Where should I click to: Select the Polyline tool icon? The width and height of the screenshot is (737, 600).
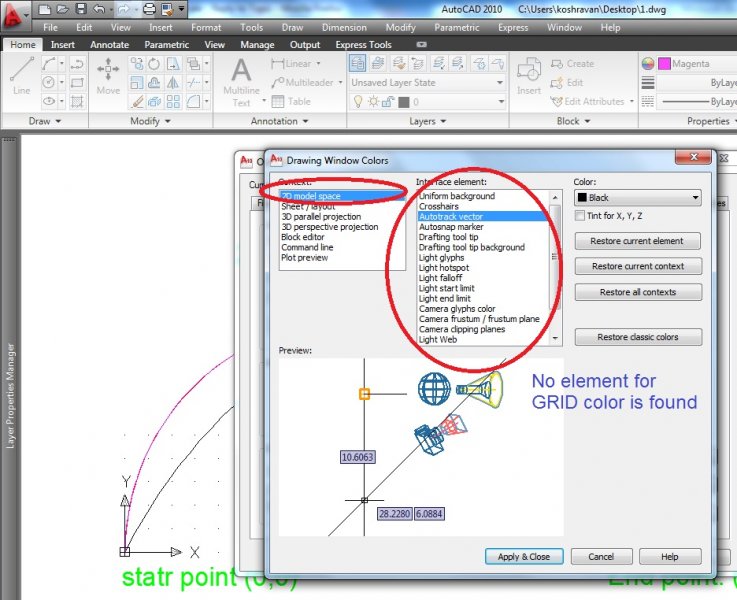pyautogui.click(x=77, y=63)
